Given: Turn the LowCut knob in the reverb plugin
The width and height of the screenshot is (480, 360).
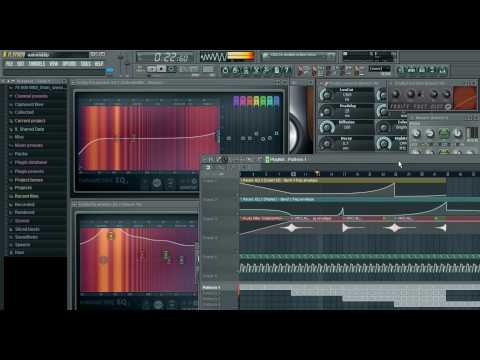Looking at the screenshot, I should pos(326,95).
